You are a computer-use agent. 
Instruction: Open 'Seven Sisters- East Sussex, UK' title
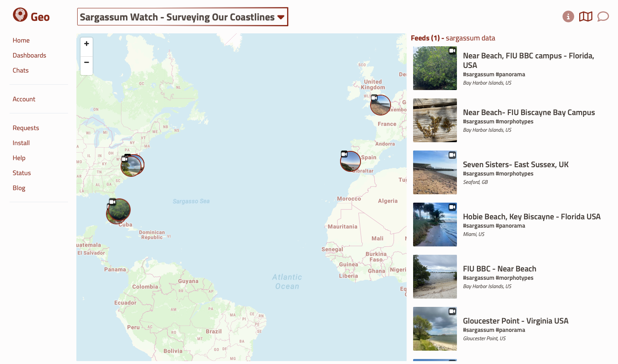[516, 165]
